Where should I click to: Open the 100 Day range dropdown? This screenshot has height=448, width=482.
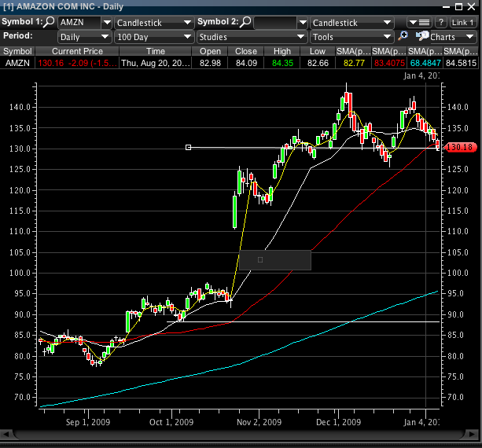tap(153, 37)
